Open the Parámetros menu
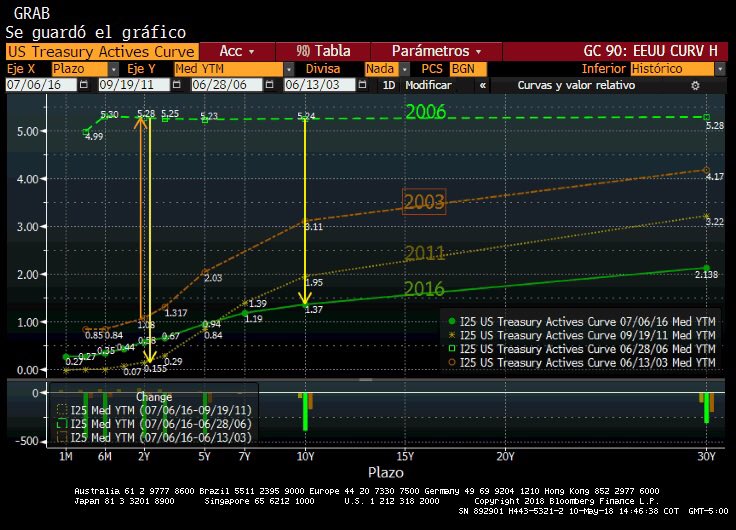Image resolution: width=736 pixels, height=530 pixels. (437, 51)
